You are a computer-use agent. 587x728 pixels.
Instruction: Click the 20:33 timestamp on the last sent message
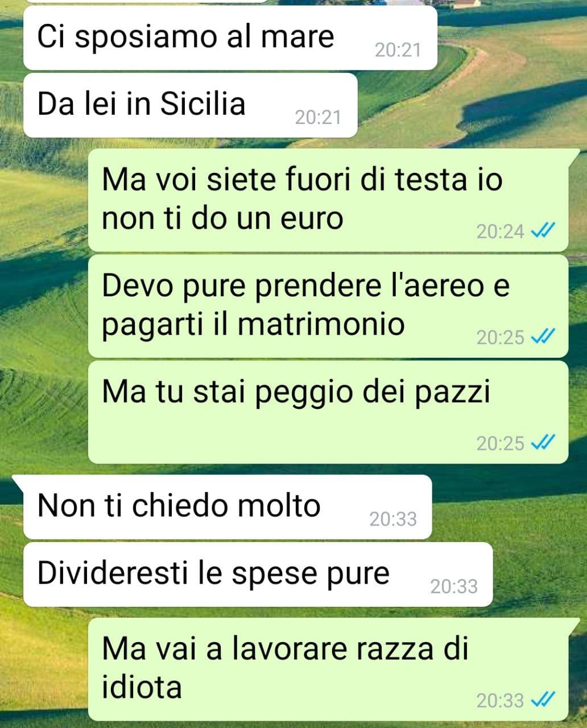[500, 701]
